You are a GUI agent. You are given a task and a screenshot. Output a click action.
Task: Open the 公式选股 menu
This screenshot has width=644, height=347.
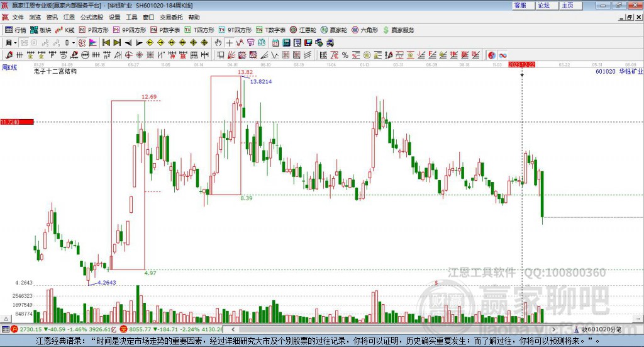click(92, 17)
